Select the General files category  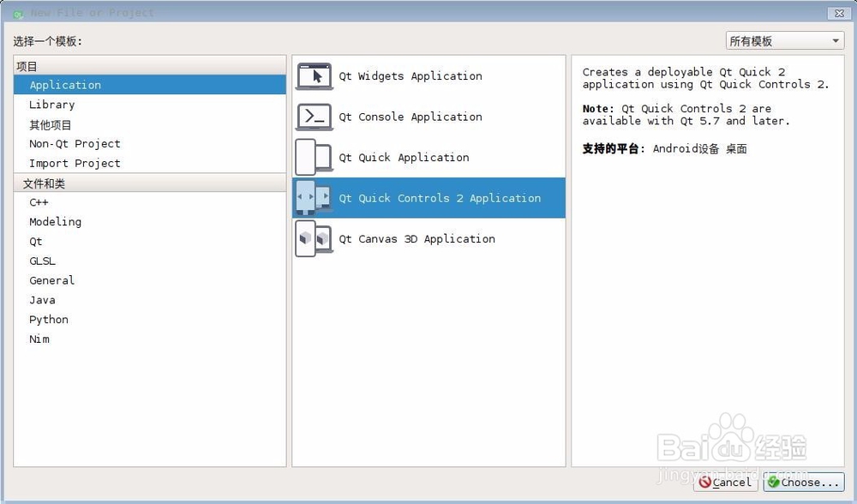(x=150, y=280)
